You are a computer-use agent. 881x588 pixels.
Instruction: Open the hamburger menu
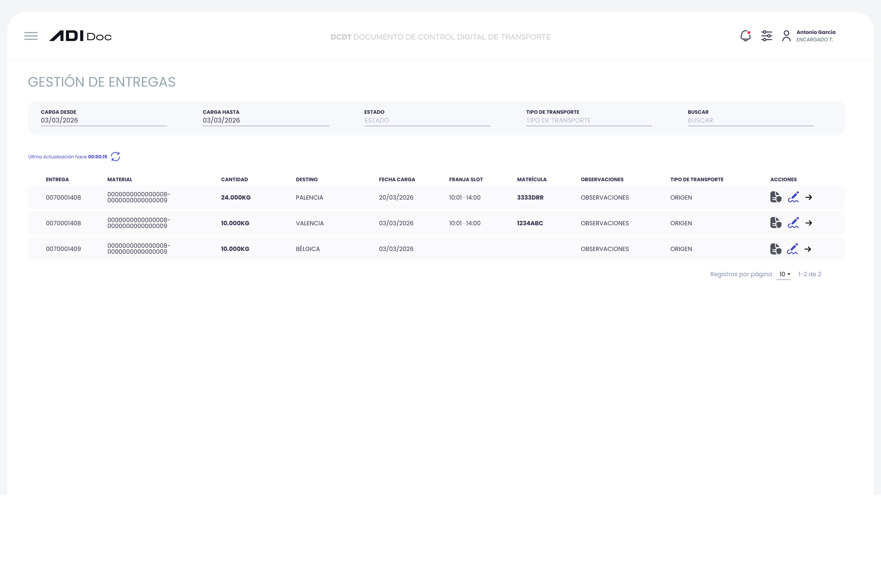click(x=31, y=36)
